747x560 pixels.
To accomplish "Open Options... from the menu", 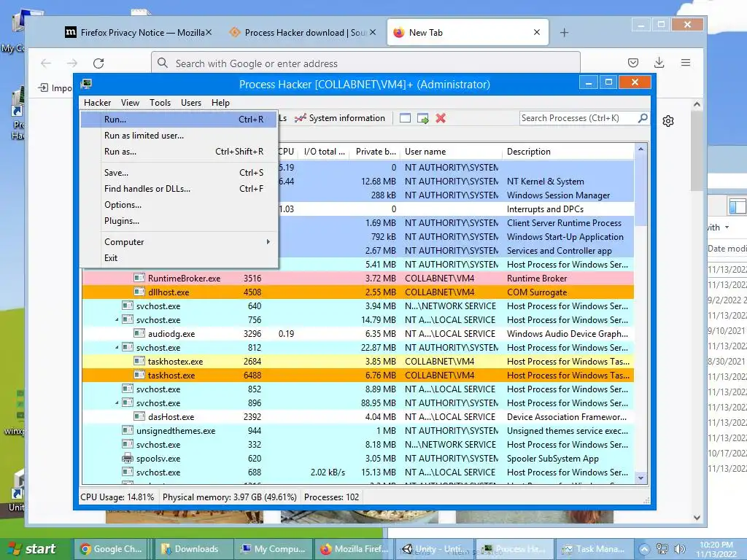I will coord(179,205).
